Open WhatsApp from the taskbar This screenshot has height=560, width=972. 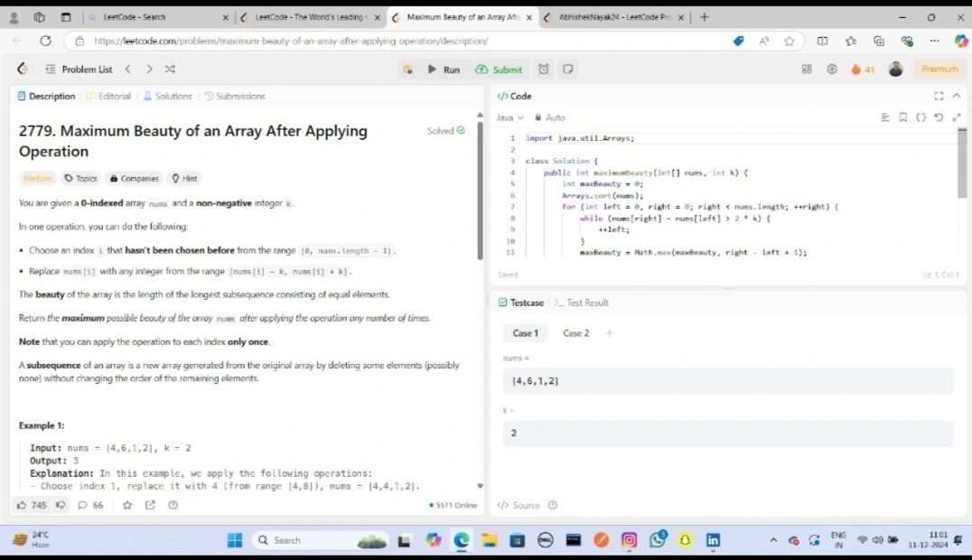pyautogui.click(x=657, y=539)
